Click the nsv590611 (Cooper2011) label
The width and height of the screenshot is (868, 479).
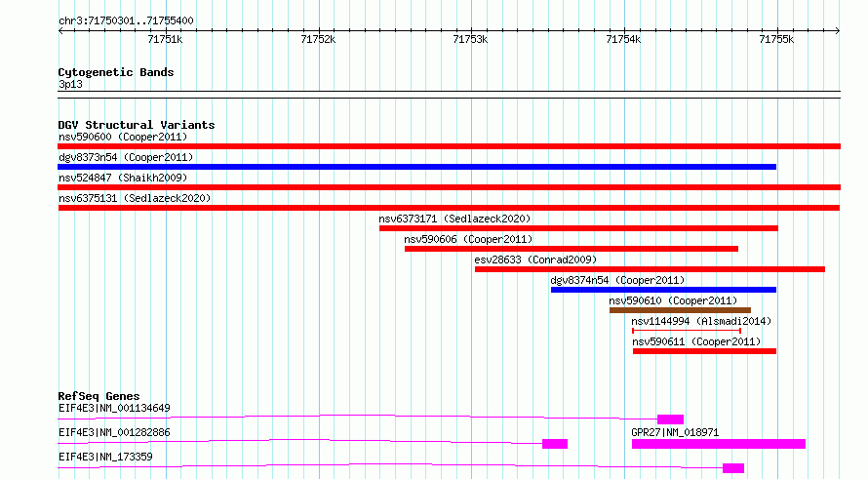pyautogui.click(x=696, y=341)
